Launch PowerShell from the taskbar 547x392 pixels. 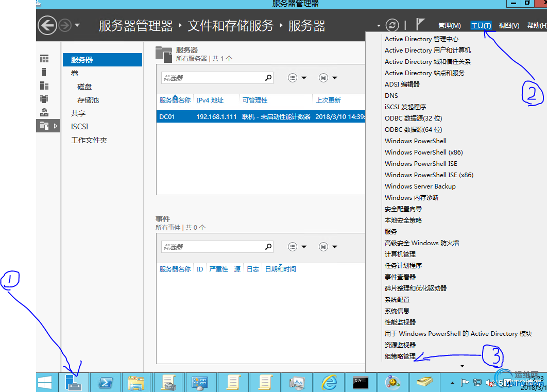pyautogui.click(x=106, y=383)
